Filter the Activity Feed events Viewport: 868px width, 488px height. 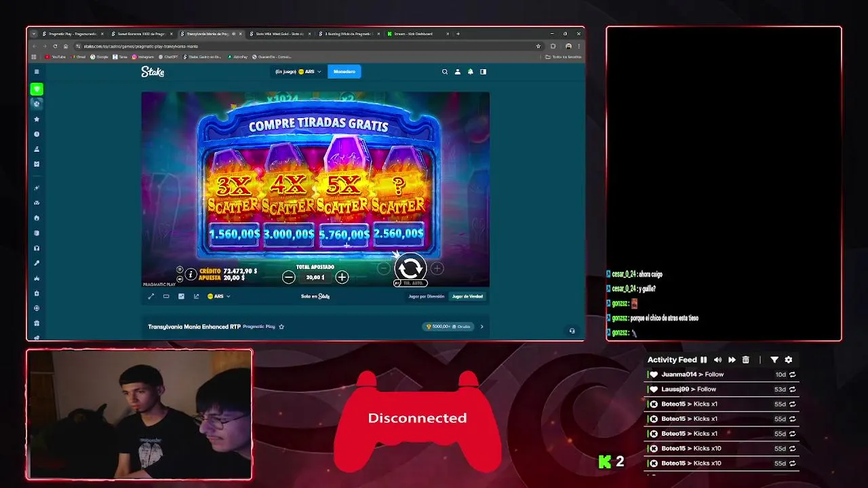click(774, 360)
